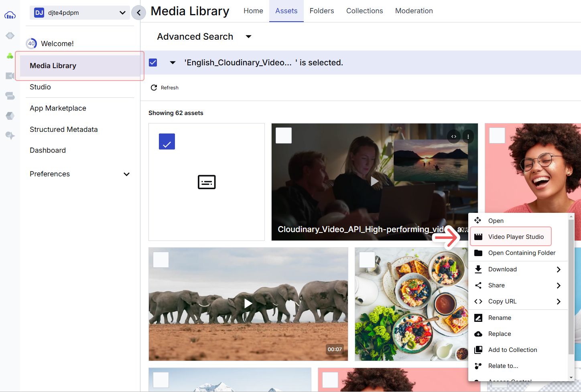Click the sparkle speech-bubble icon in the left rail

[10, 135]
